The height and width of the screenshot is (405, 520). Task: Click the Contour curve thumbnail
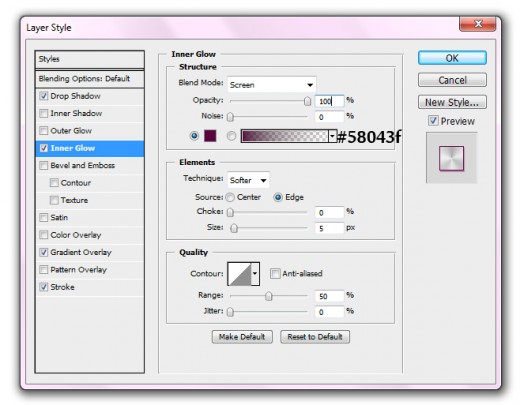[239, 274]
